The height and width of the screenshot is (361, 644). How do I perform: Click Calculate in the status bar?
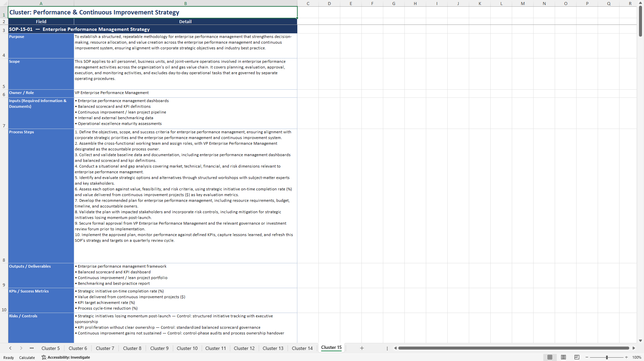pos(27,358)
